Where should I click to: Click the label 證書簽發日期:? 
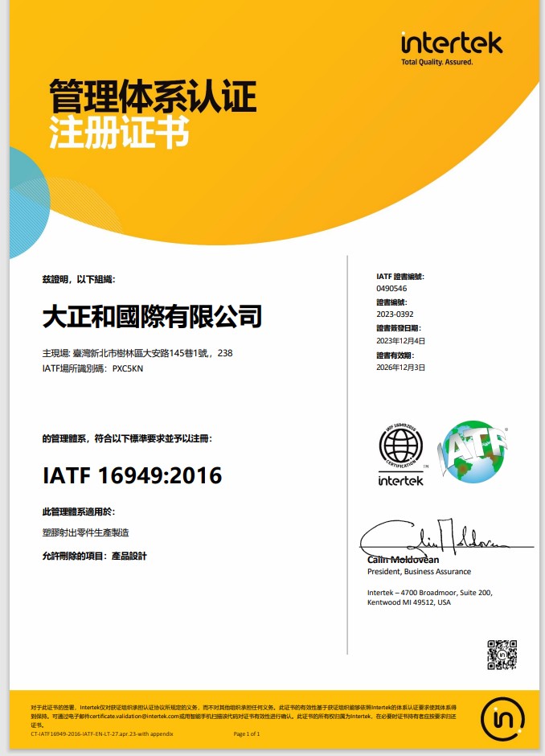pyautogui.click(x=399, y=328)
